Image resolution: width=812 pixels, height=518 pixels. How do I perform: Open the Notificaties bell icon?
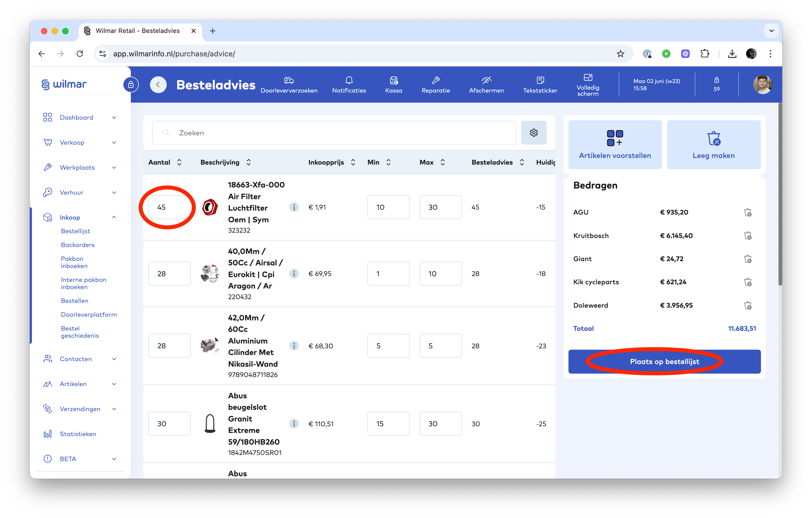(x=349, y=80)
